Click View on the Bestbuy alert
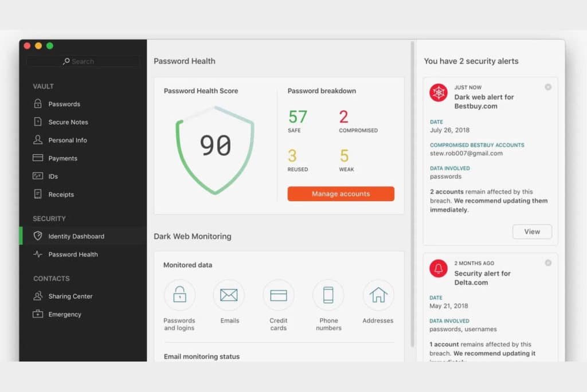Screen dimensions: 587x392 click(532, 232)
